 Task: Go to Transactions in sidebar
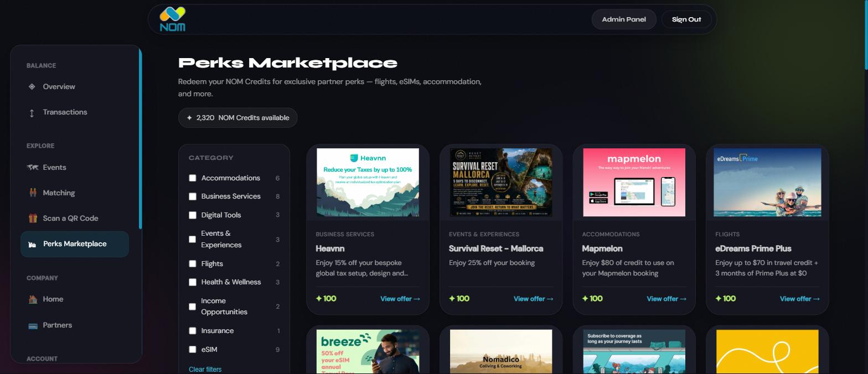coord(75,112)
